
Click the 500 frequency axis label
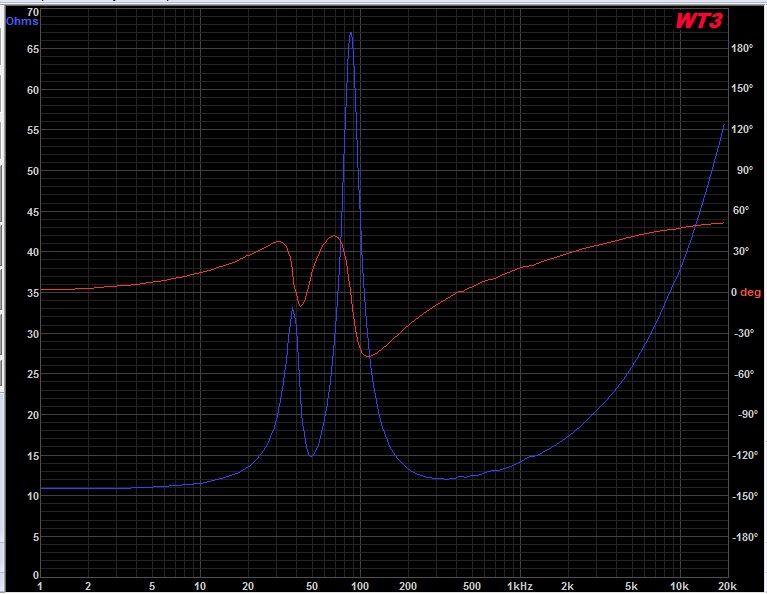pyautogui.click(x=472, y=586)
